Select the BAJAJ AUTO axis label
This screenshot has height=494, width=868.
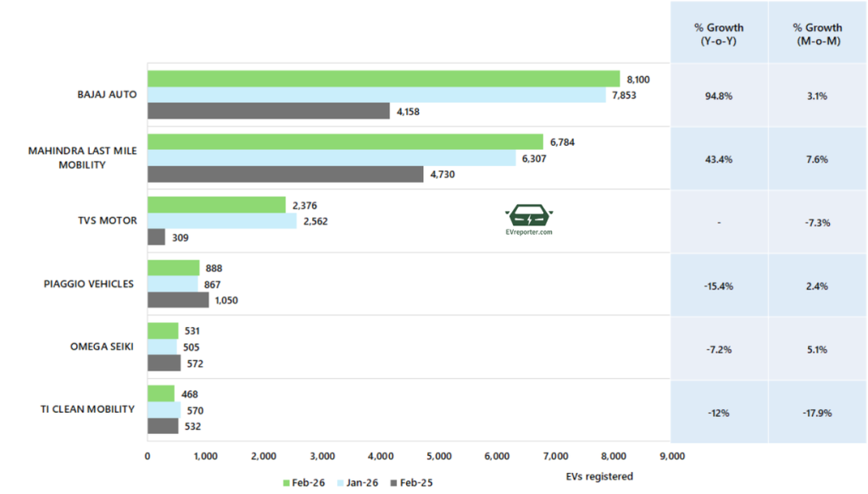point(107,95)
